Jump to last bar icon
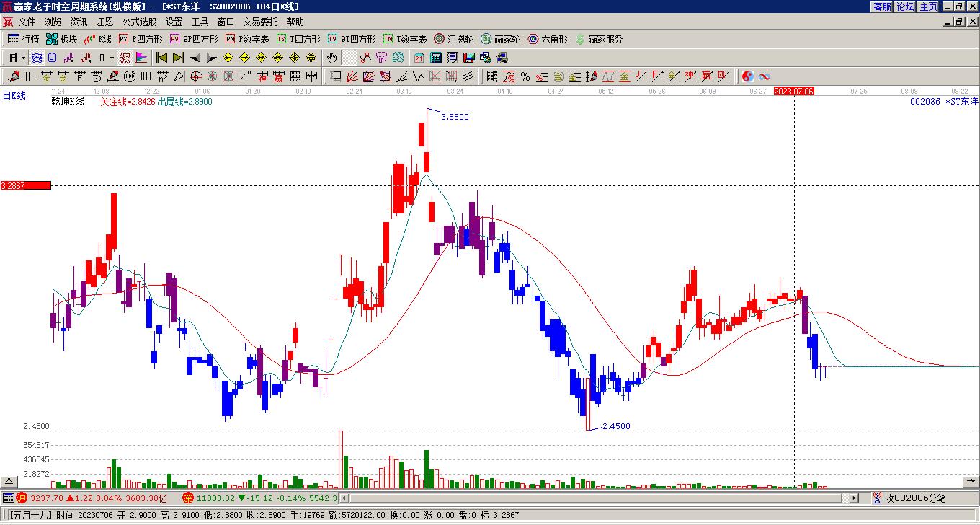 coord(178,58)
